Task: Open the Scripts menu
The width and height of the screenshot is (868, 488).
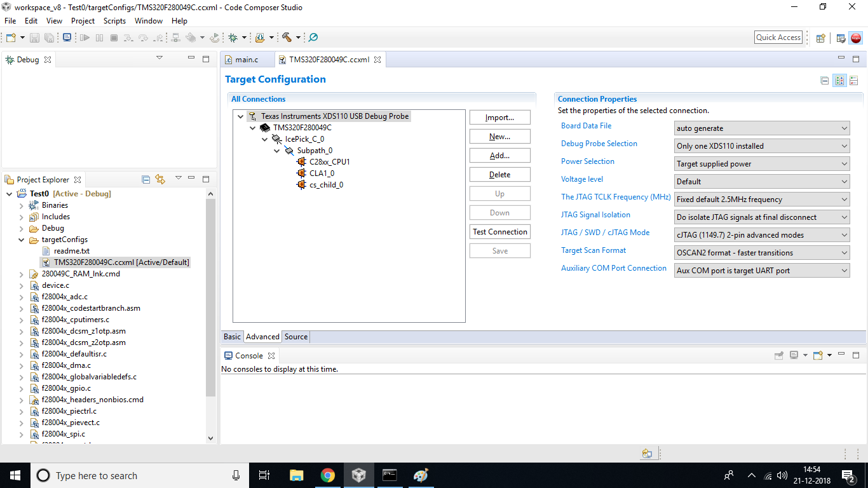Action: point(115,21)
